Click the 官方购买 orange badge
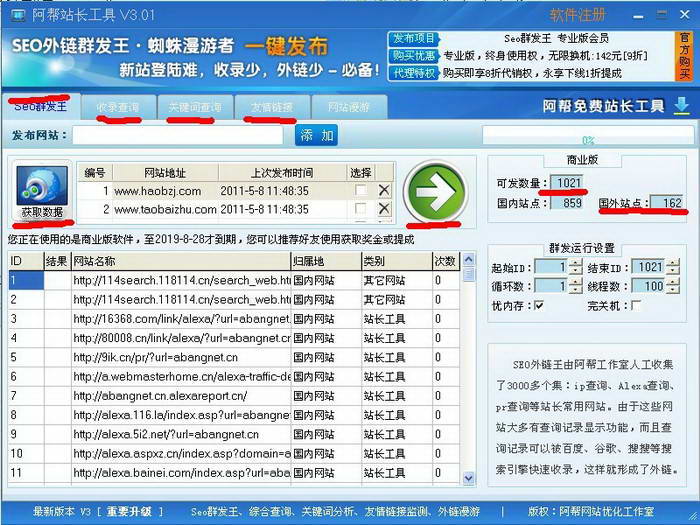700x525 pixels. click(684, 56)
